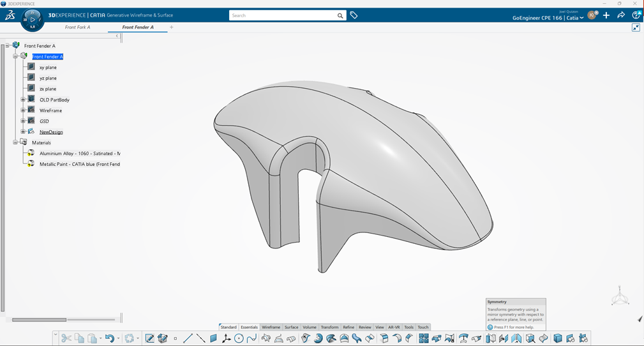This screenshot has width=644, height=346.
Task: Switch to the Front Fork A tab
Action: click(x=77, y=27)
